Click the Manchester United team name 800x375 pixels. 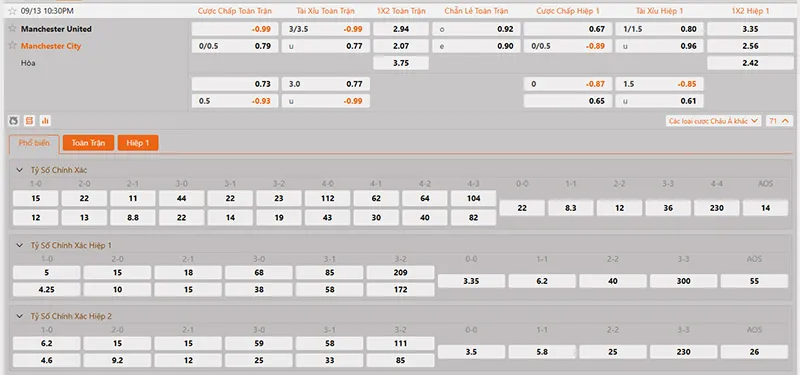click(56, 29)
